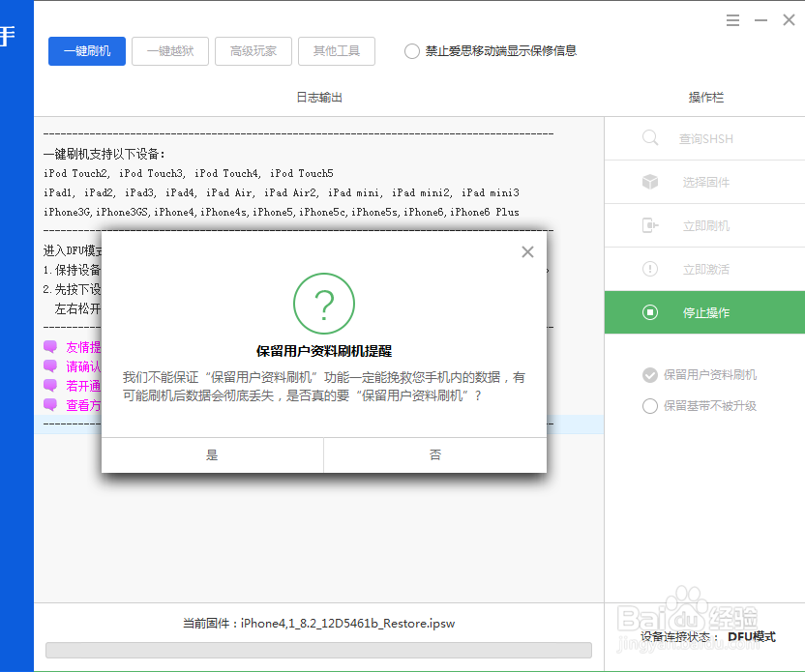
Task: Click the question mark icon in the dialog
Action: (324, 304)
